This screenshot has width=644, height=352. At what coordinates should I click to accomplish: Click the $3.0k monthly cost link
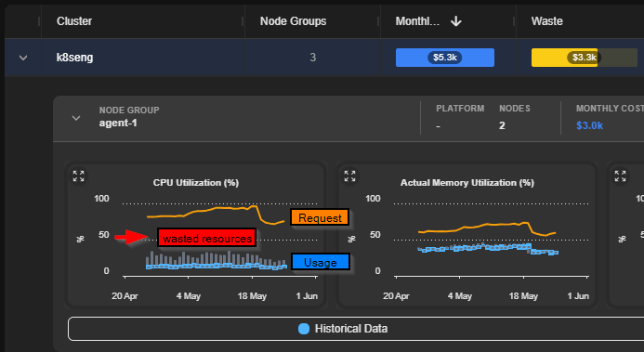pyautogui.click(x=589, y=125)
